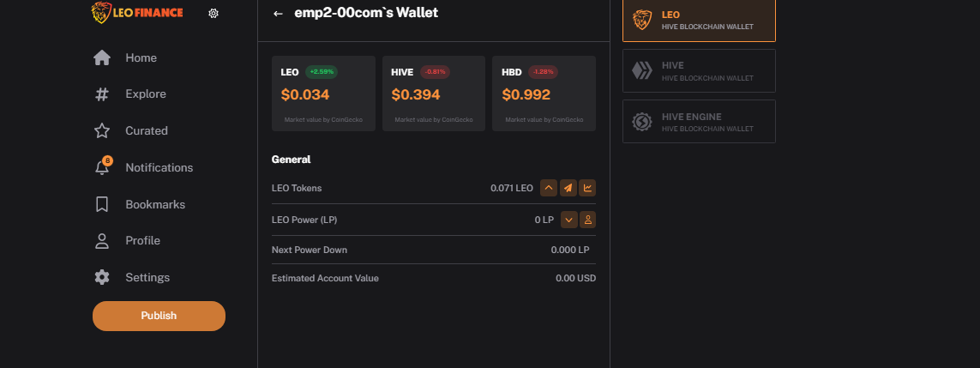Click the Hive Engine gear logo icon

[x=642, y=121]
